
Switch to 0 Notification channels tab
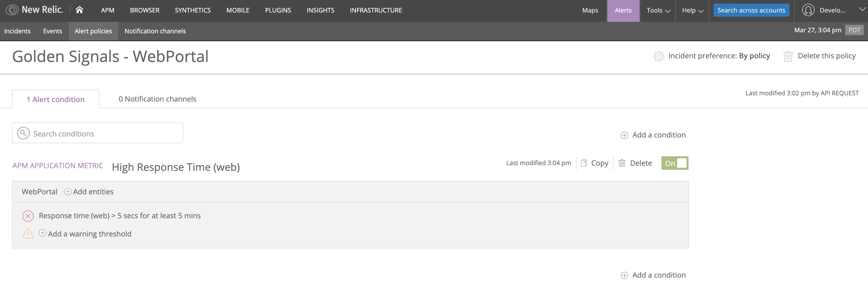[157, 99]
